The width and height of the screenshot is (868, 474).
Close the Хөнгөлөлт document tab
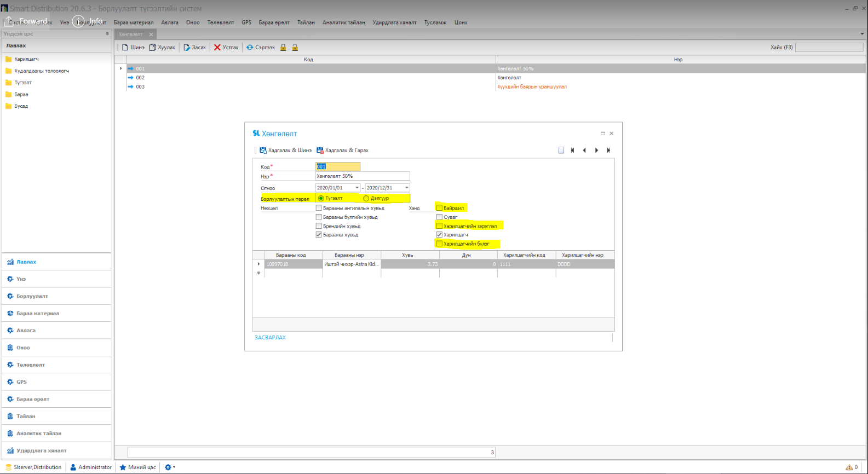coord(151,34)
